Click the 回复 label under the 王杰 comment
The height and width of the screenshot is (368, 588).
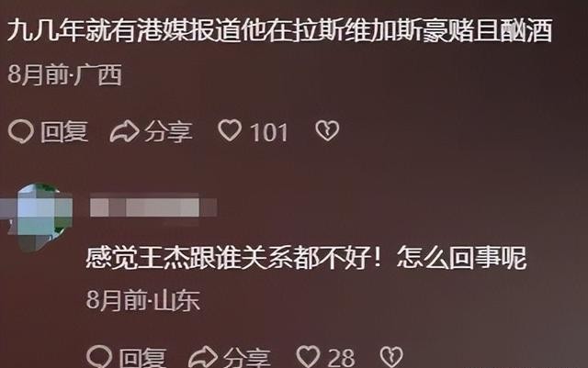tap(143, 357)
